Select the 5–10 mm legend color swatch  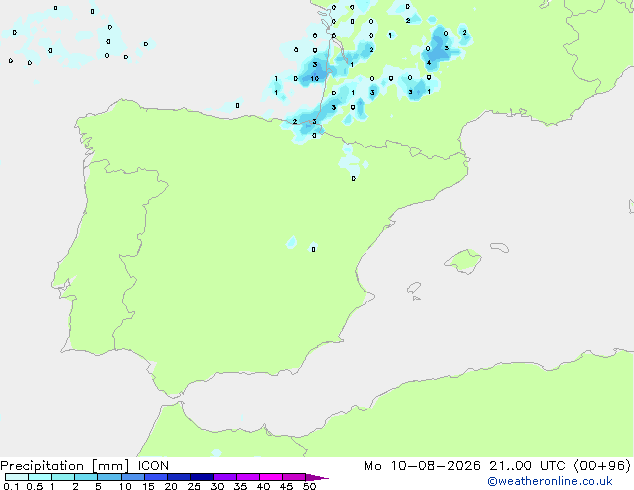[x=109, y=477]
